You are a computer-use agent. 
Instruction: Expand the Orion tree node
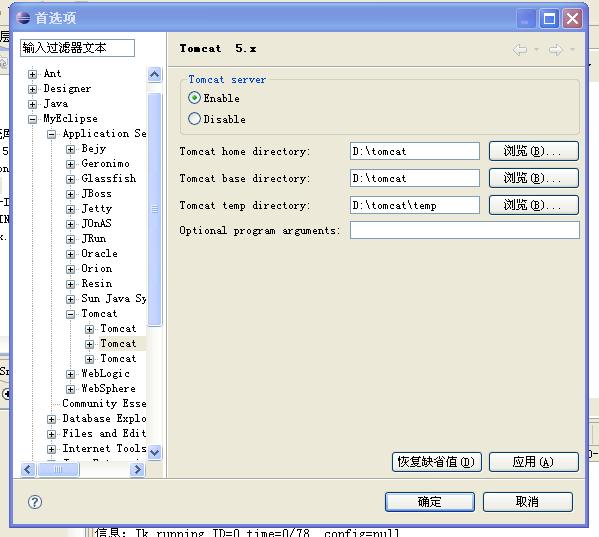tap(70, 269)
